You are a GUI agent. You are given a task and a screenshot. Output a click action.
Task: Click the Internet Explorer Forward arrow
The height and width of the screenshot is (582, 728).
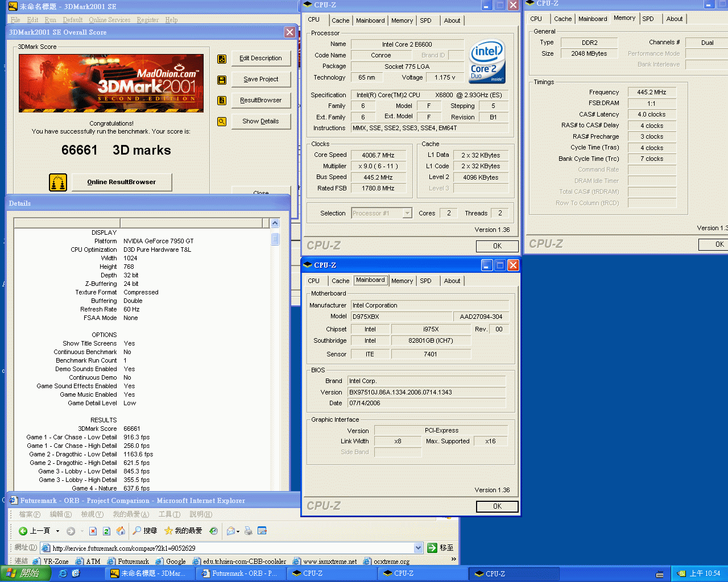pyautogui.click(x=71, y=531)
